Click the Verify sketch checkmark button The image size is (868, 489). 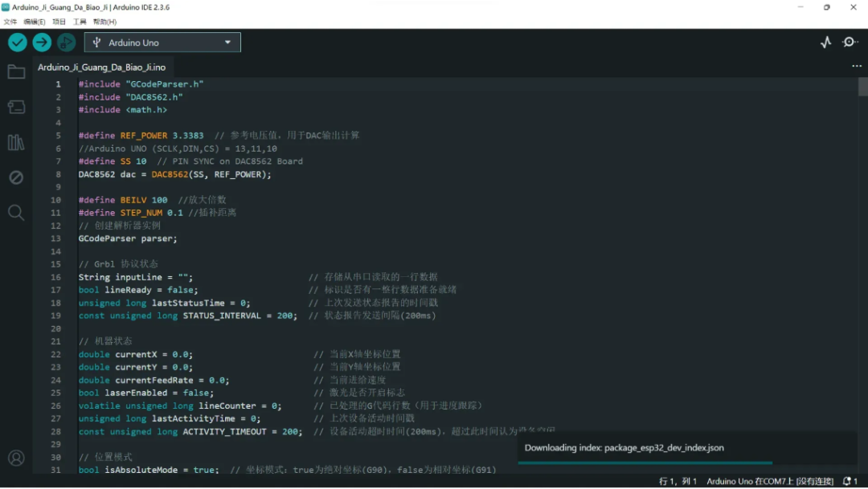click(x=17, y=42)
